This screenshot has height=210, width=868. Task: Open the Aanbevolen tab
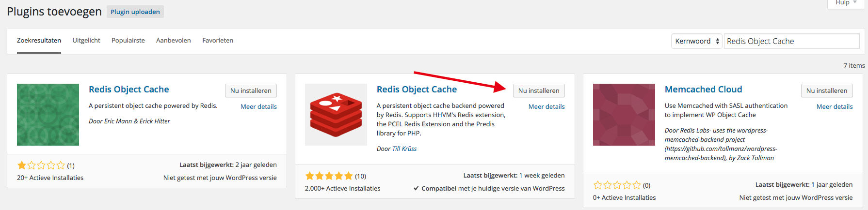(x=174, y=41)
